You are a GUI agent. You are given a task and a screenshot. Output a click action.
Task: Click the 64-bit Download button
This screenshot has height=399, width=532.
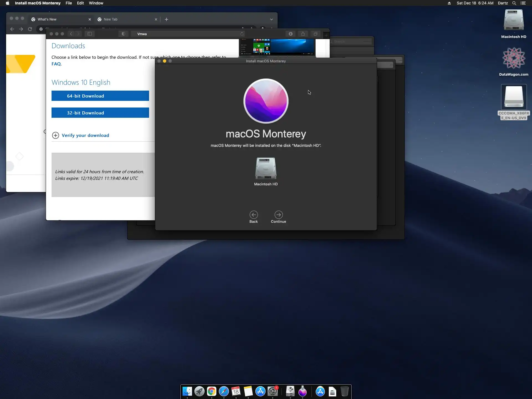click(100, 96)
